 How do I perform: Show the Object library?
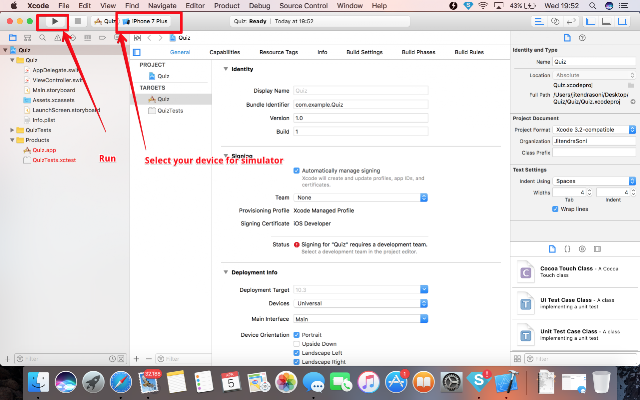click(x=582, y=249)
